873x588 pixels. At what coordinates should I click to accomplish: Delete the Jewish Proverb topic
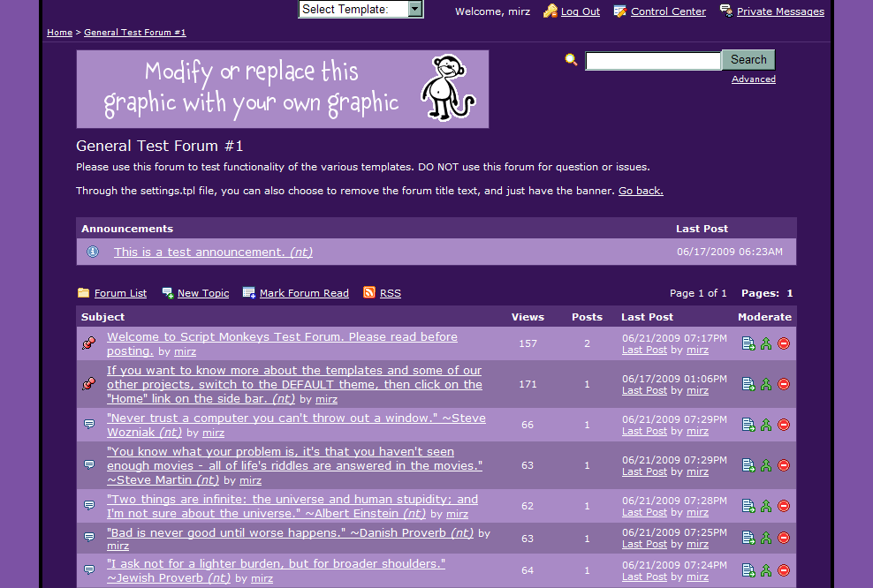click(x=784, y=570)
